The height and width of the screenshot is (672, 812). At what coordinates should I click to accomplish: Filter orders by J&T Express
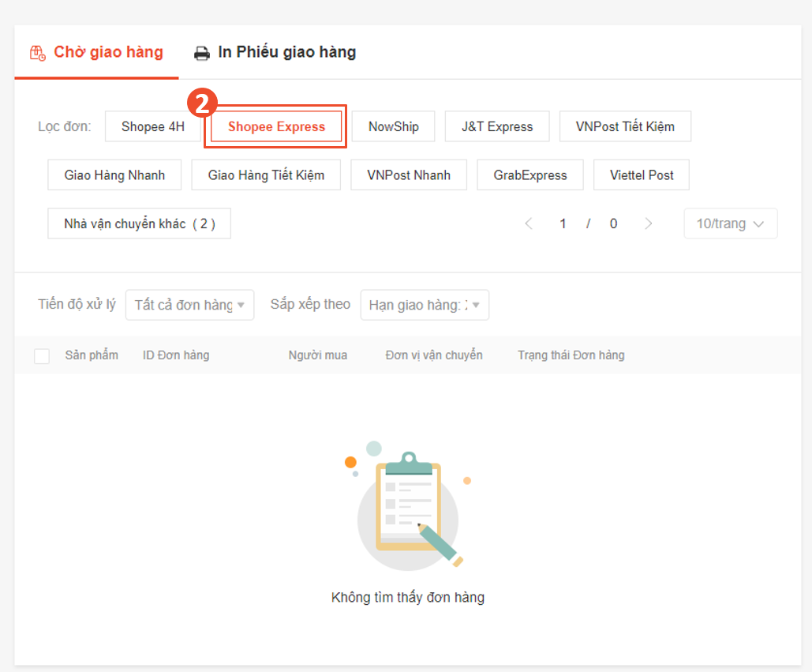497,126
